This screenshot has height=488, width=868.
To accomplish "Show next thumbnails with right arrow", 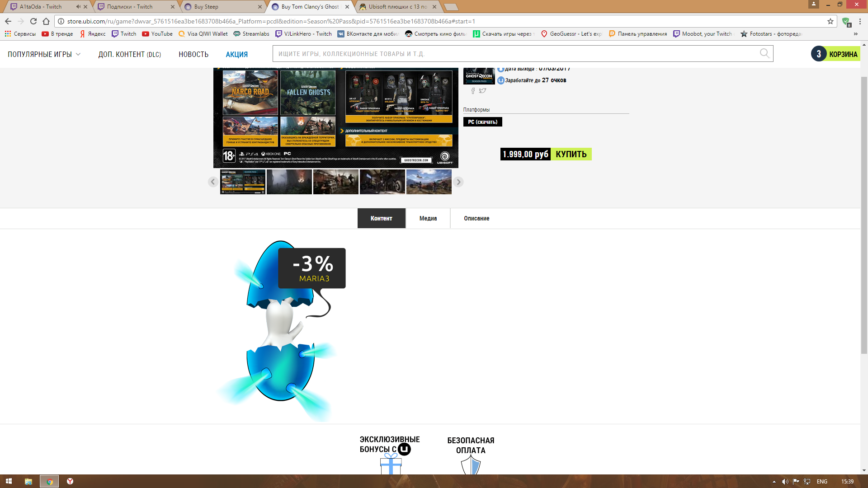I will tap(458, 182).
